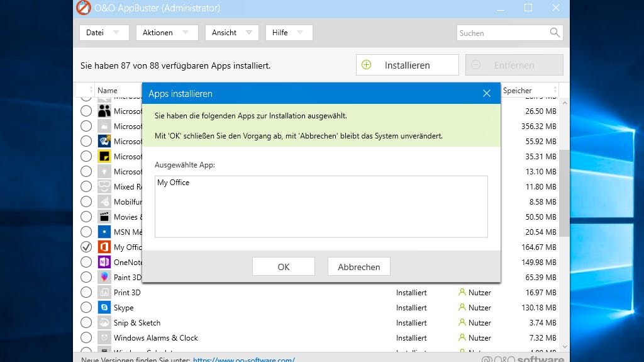644x362 pixels.
Task: Click the Paint 3D app icon
Action: [x=104, y=277]
